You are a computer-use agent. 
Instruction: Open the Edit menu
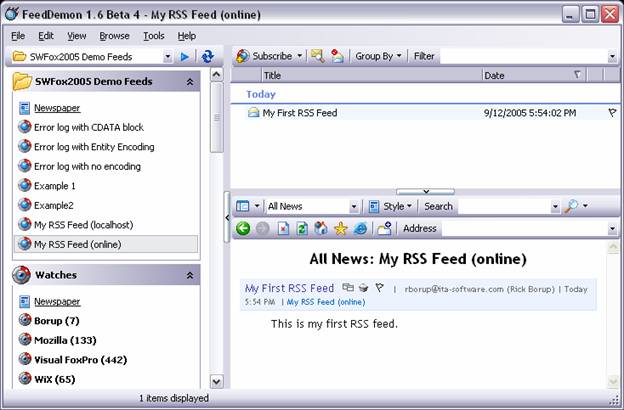46,36
